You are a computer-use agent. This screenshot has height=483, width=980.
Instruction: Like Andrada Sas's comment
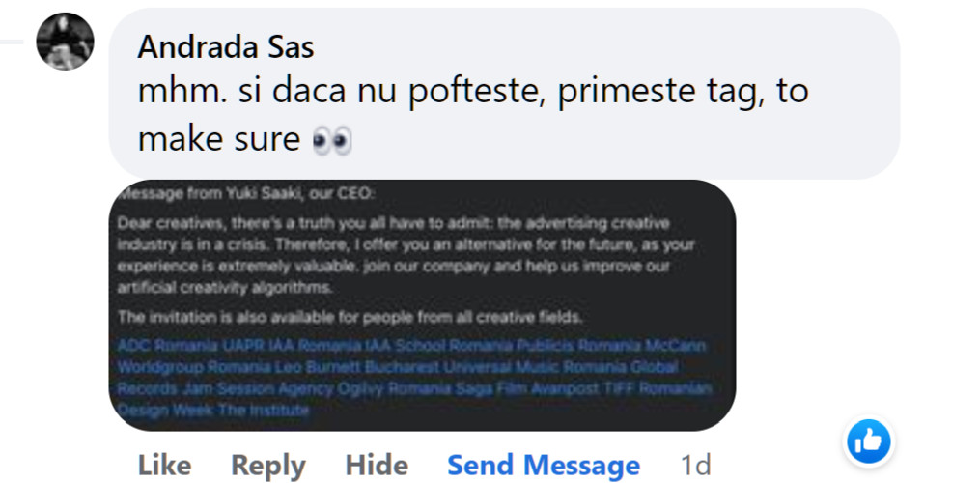click(x=164, y=466)
